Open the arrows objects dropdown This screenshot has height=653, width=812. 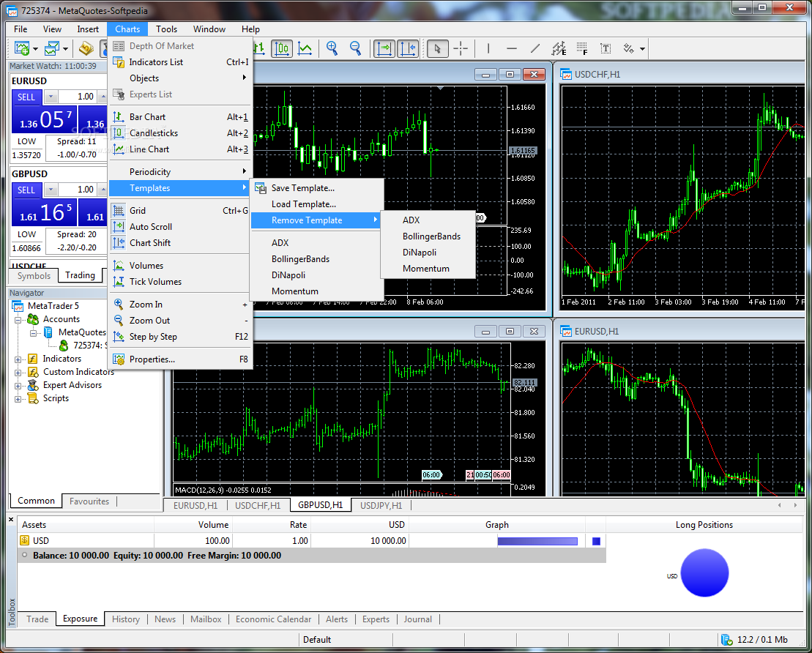(643, 48)
